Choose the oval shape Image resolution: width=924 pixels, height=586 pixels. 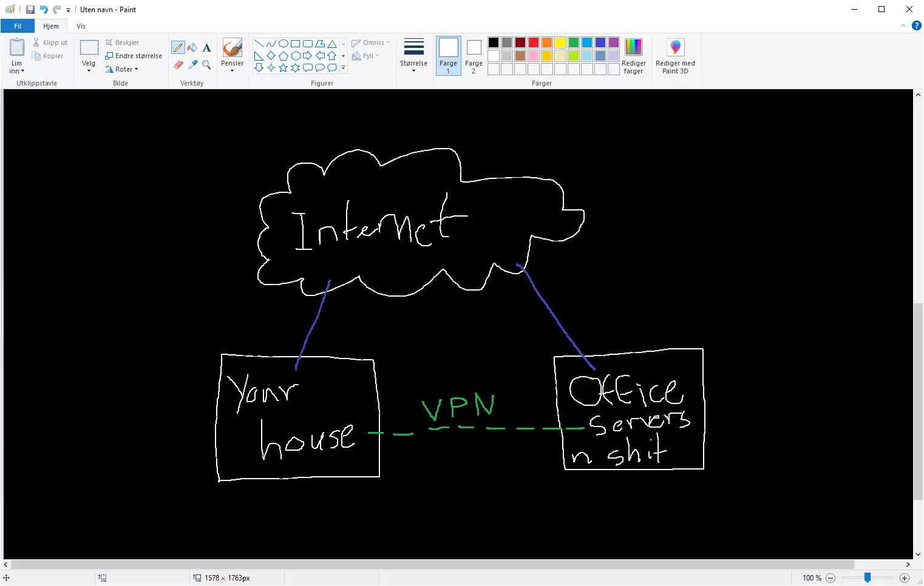pos(284,44)
